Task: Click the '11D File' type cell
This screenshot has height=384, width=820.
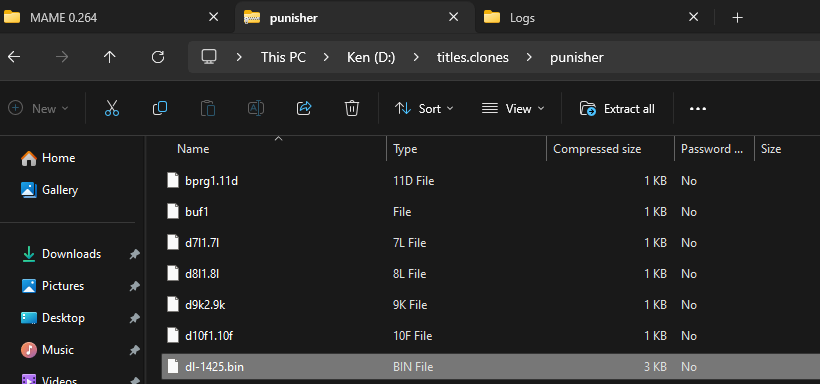Action: point(413,181)
